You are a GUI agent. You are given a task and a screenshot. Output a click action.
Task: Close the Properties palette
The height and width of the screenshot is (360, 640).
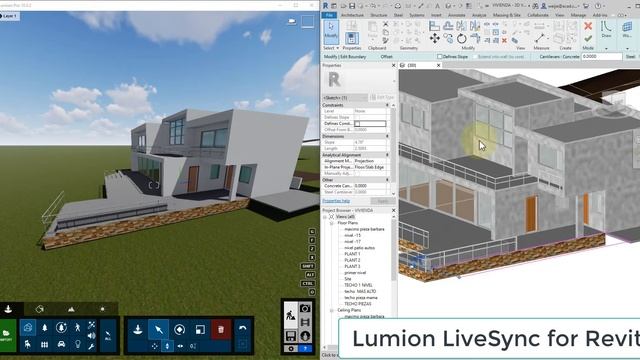393,65
